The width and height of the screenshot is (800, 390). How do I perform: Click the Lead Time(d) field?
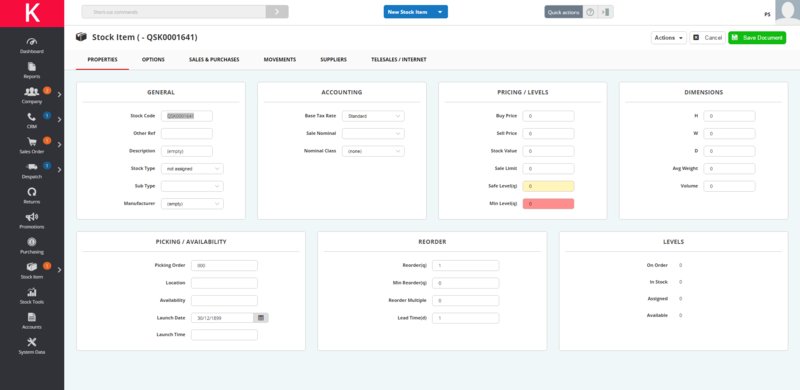pyautogui.click(x=466, y=318)
